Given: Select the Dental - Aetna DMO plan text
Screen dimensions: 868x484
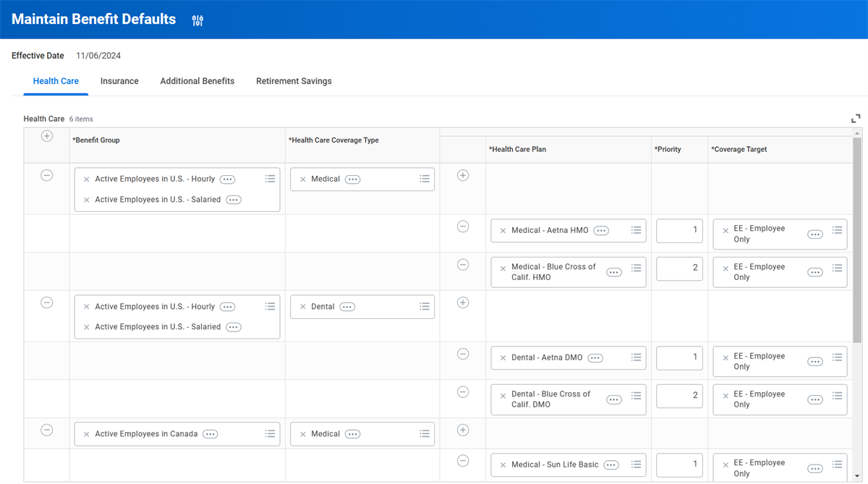Looking at the screenshot, I should click(x=547, y=358).
